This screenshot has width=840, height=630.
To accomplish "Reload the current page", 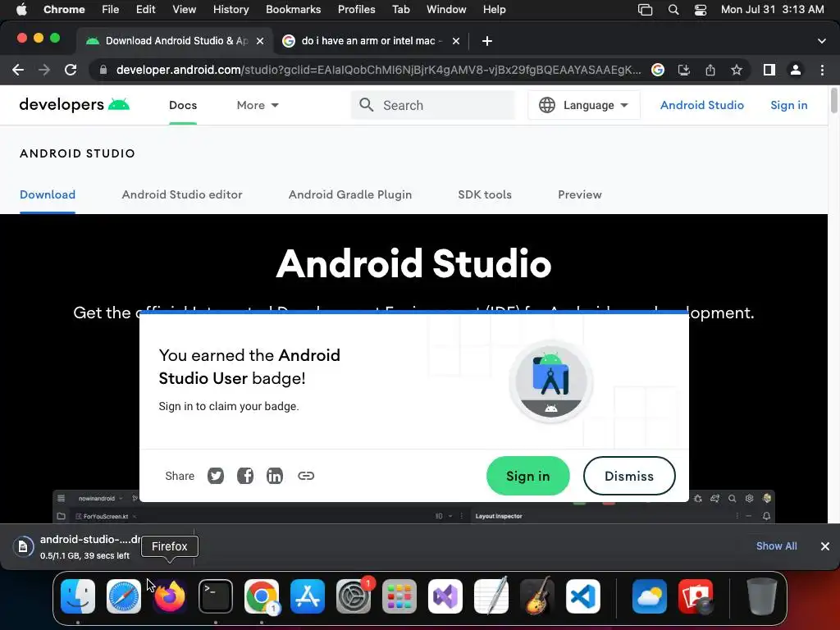I will coord(71,70).
